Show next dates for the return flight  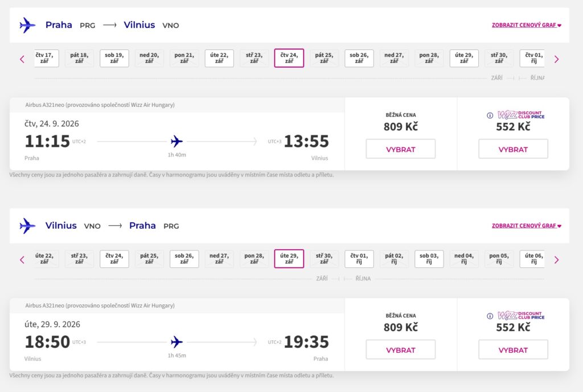pos(556,259)
